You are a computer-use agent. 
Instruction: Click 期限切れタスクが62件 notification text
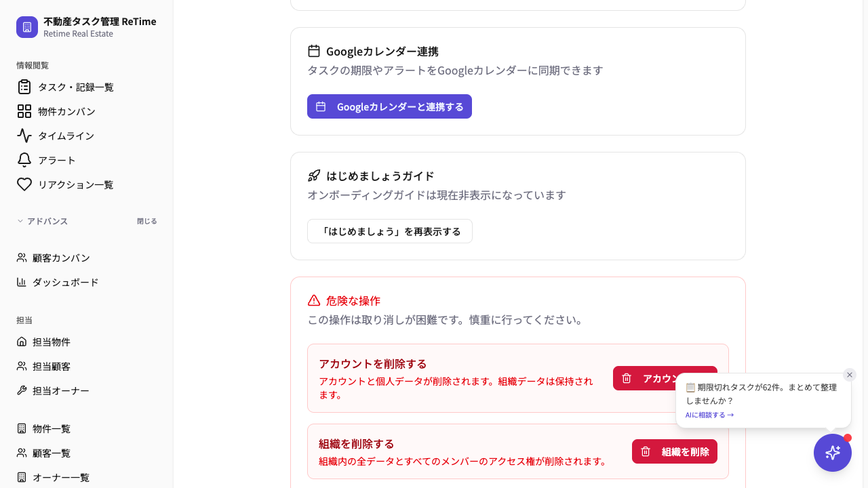(x=761, y=394)
